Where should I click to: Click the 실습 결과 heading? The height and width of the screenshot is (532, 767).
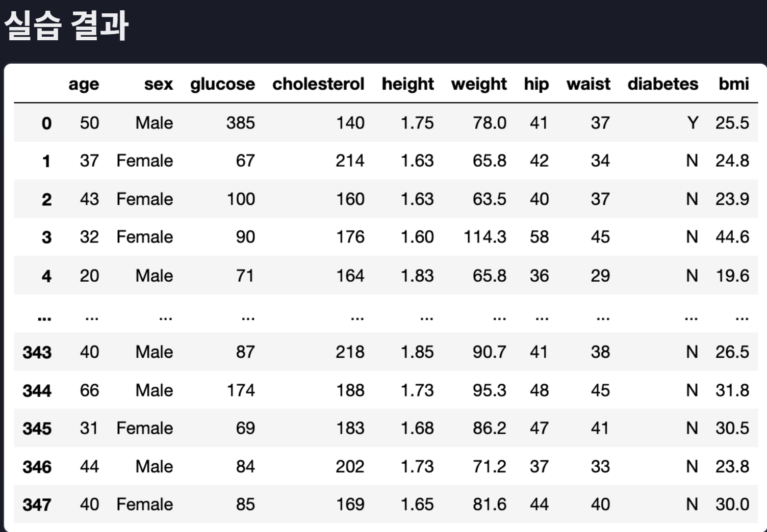(x=66, y=25)
